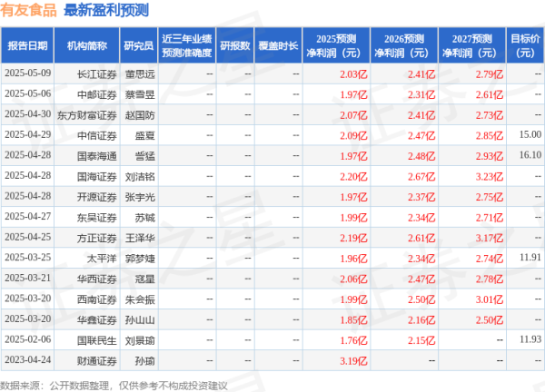Click the 2027预测净利润 column header

tap(472, 45)
